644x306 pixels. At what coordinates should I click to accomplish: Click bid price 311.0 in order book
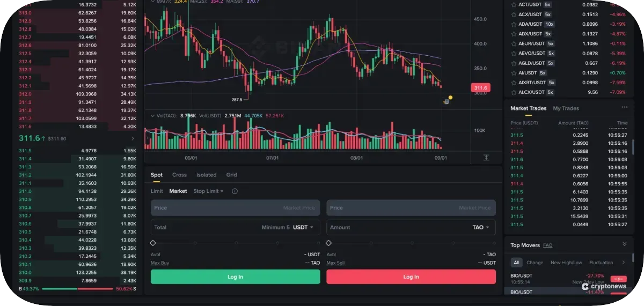(x=25, y=191)
